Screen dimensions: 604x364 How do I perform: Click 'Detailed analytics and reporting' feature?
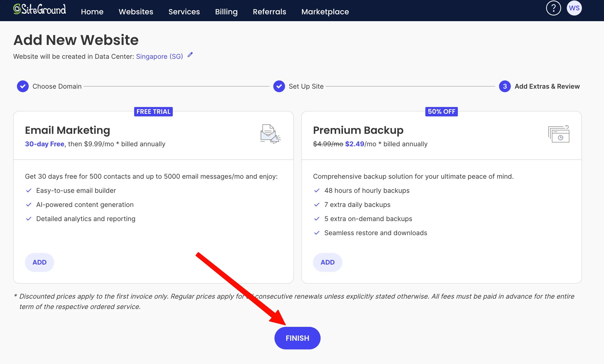85,218
